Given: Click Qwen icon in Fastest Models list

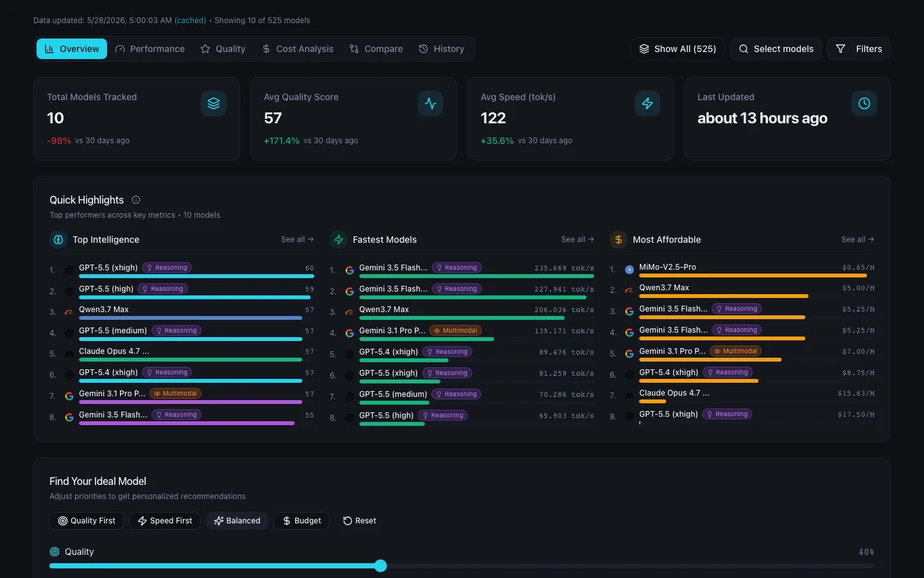Looking at the screenshot, I should [x=350, y=312].
